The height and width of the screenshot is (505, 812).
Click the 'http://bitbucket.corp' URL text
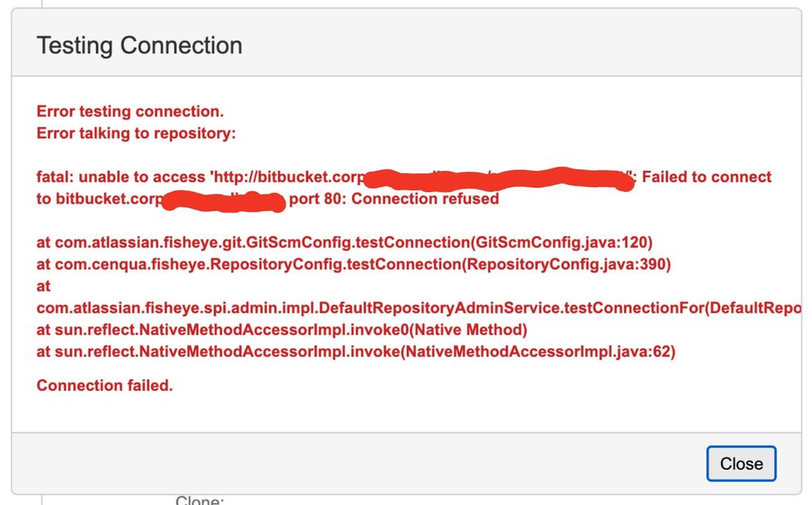(289, 177)
